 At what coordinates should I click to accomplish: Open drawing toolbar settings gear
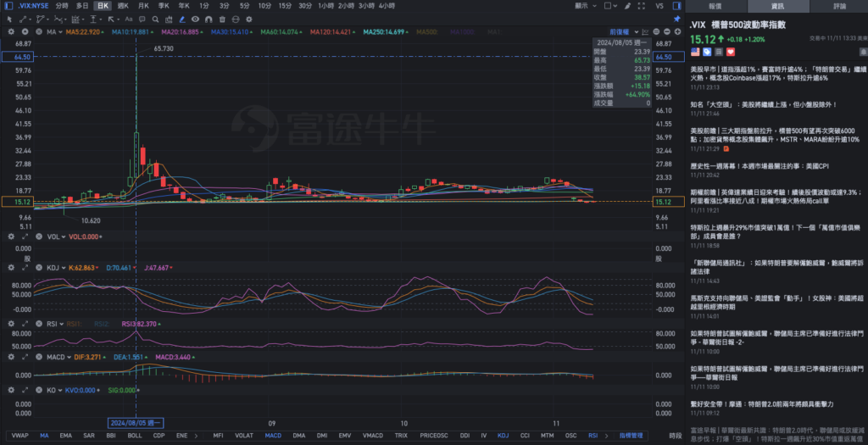click(x=249, y=19)
